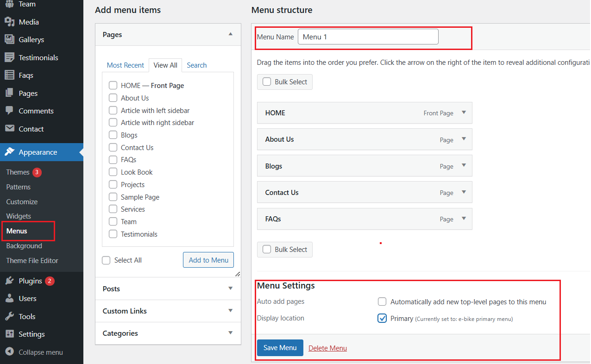The height and width of the screenshot is (364, 591).
Task: Click the Comments speech bubble icon
Action: tap(9, 111)
